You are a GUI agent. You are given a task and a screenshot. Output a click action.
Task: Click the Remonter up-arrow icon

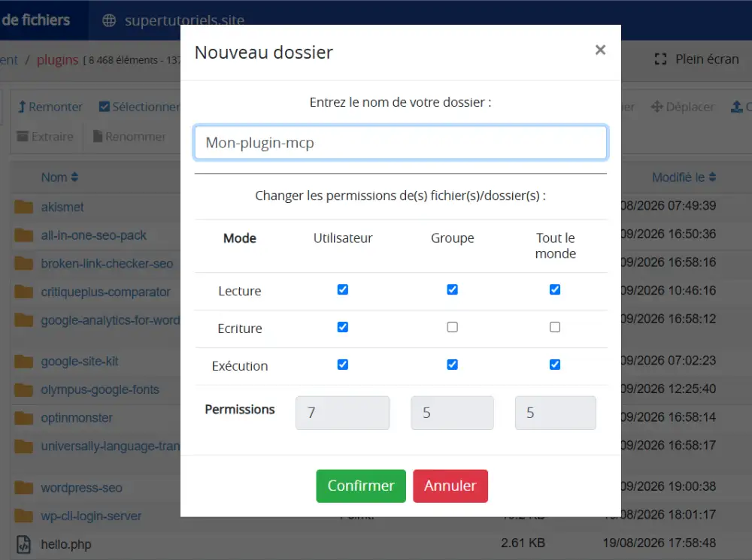tap(22, 107)
